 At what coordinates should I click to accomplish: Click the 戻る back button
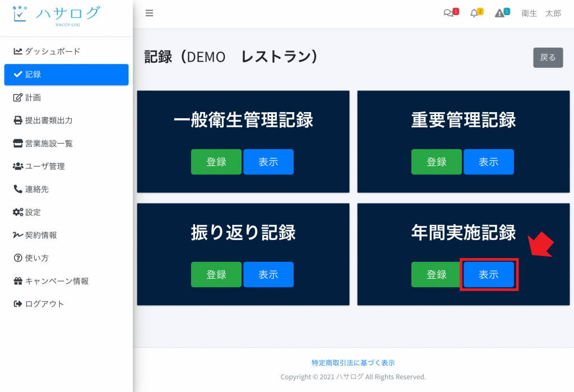pyautogui.click(x=548, y=58)
